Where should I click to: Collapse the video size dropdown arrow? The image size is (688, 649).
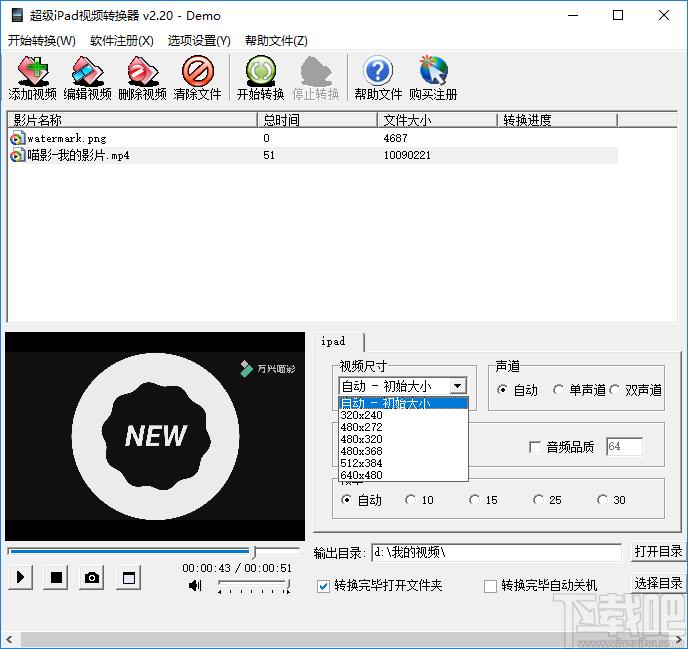coord(457,386)
